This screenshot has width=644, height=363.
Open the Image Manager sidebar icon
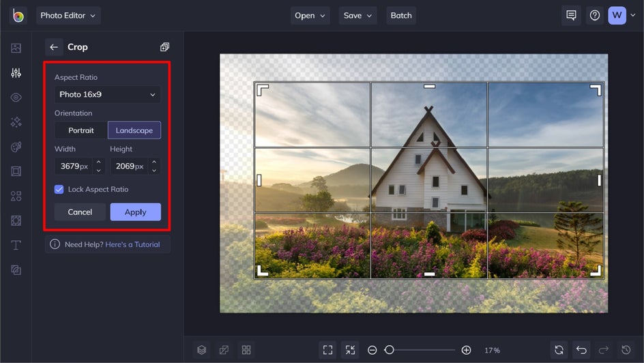[x=16, y=48]
